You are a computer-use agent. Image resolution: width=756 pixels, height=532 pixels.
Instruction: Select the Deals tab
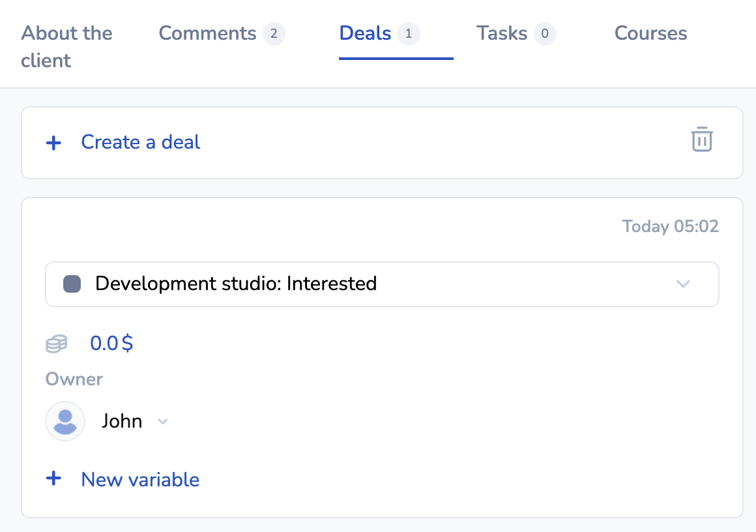366,33
